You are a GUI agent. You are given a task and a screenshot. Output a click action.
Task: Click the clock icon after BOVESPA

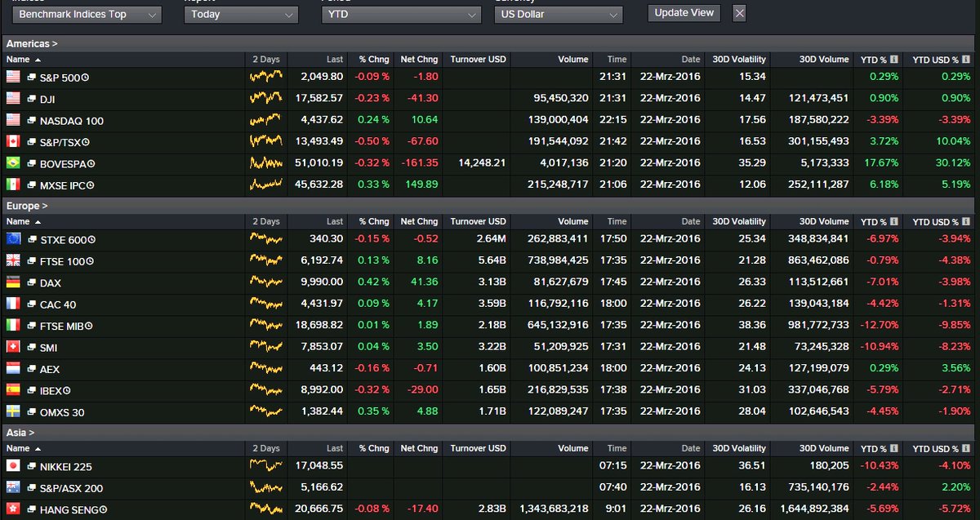(91, 164)
